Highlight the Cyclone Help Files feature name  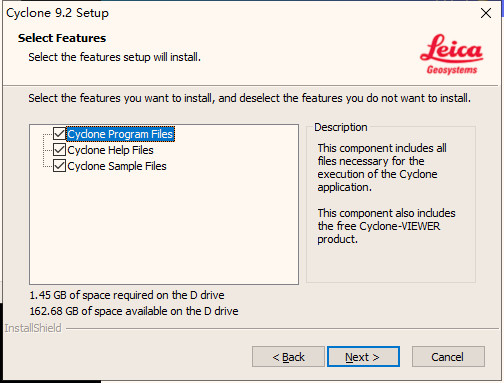tap(110, 150)
